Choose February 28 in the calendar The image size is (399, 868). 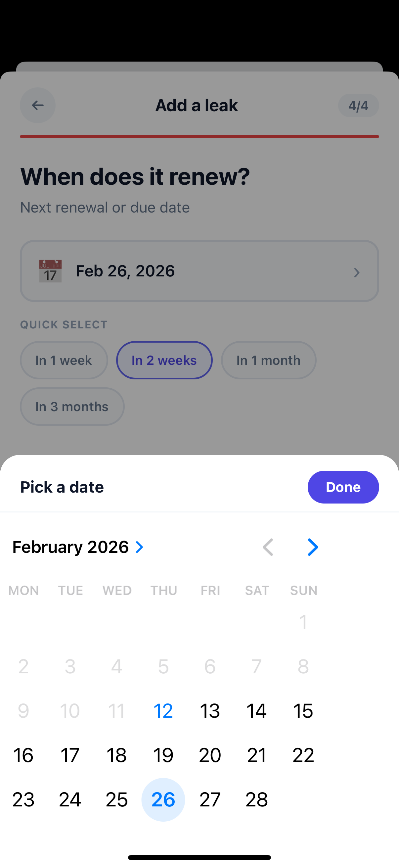click(x=257, y=799)
